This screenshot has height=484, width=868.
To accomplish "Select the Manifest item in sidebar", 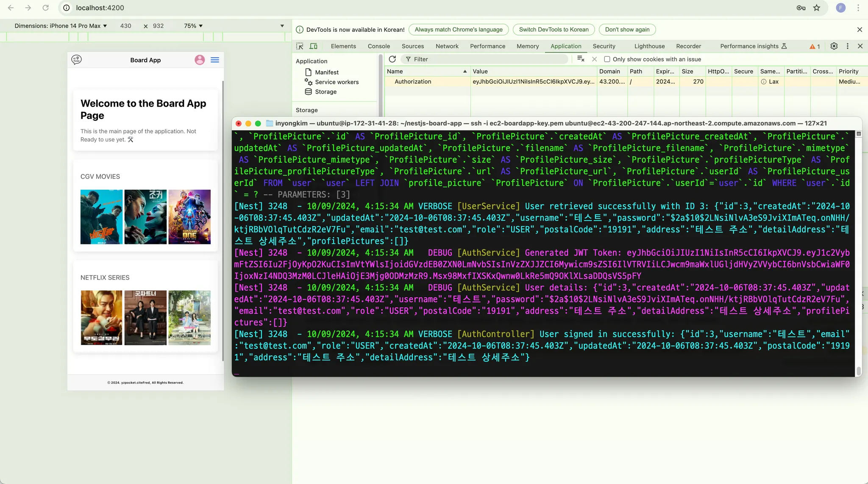I will [326, 72].
